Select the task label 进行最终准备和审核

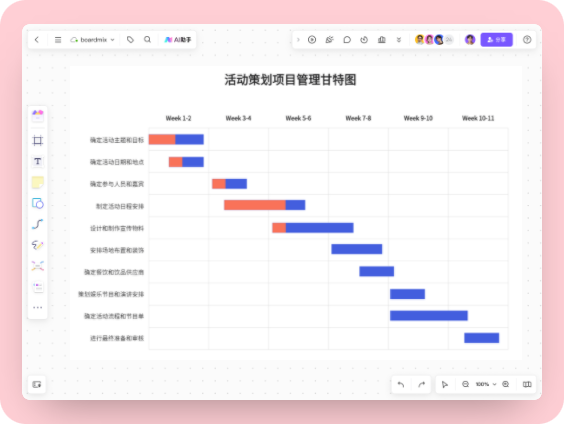coord(117,338)
